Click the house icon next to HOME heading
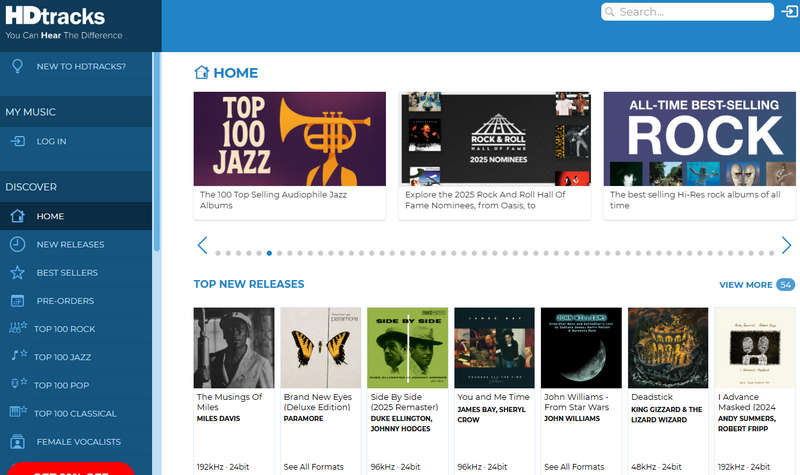Image resolution: width=800 pixels, height=475 pixels. click(202, 72)
